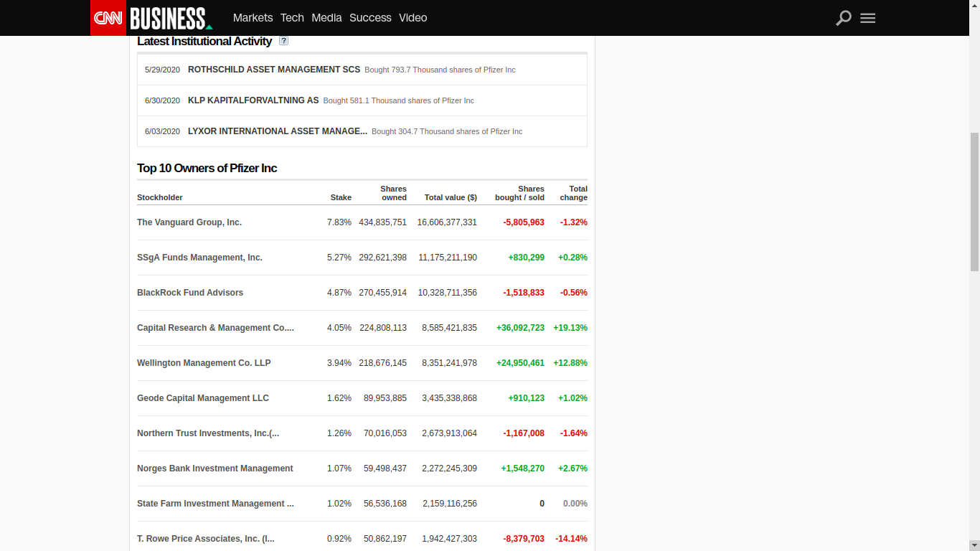Select Lyxor International Asset Management entry

pyautogui.click(x=277, y=131)
